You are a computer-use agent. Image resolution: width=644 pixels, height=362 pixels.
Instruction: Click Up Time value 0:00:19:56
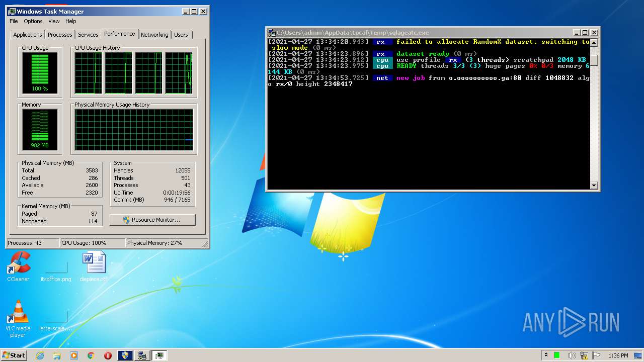[x=177, y=193]
